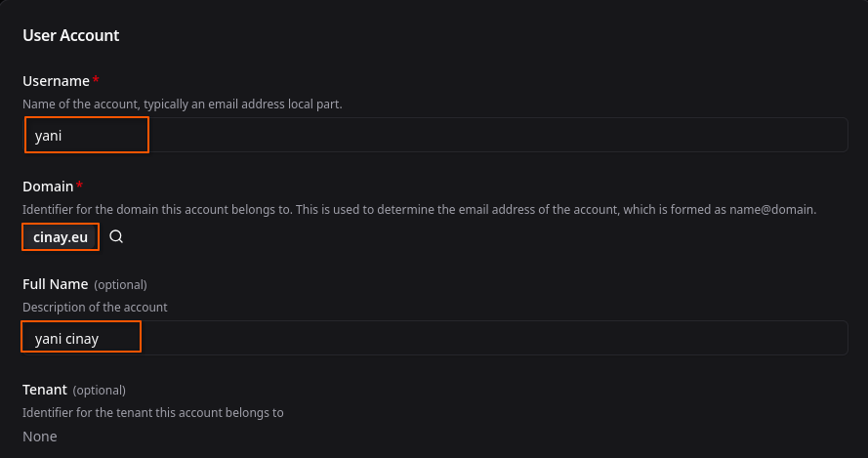Focus the Username field containing "yani"
868x458 pixels.
(x=435, y=136)
